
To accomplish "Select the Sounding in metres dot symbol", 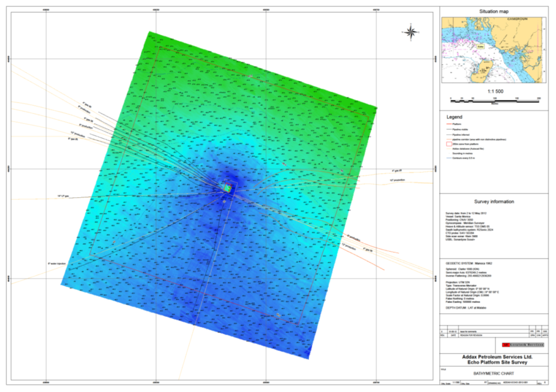I will coord(450,153).
